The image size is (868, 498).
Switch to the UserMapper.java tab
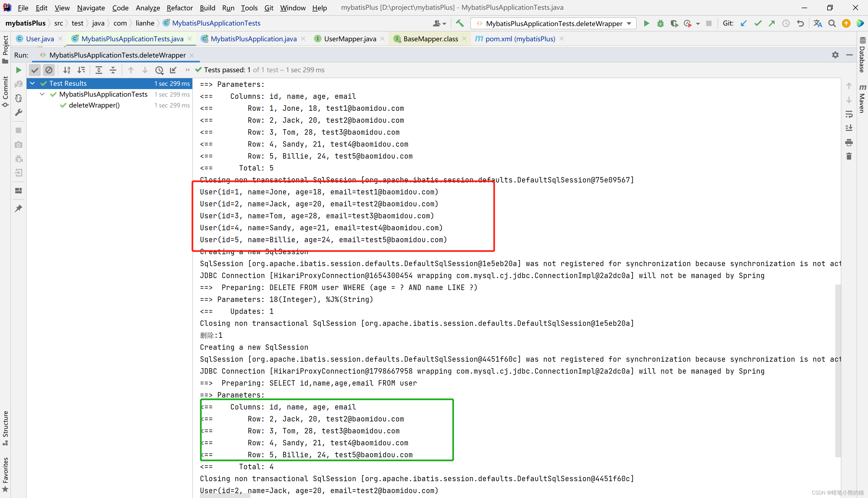pos(350,39)
